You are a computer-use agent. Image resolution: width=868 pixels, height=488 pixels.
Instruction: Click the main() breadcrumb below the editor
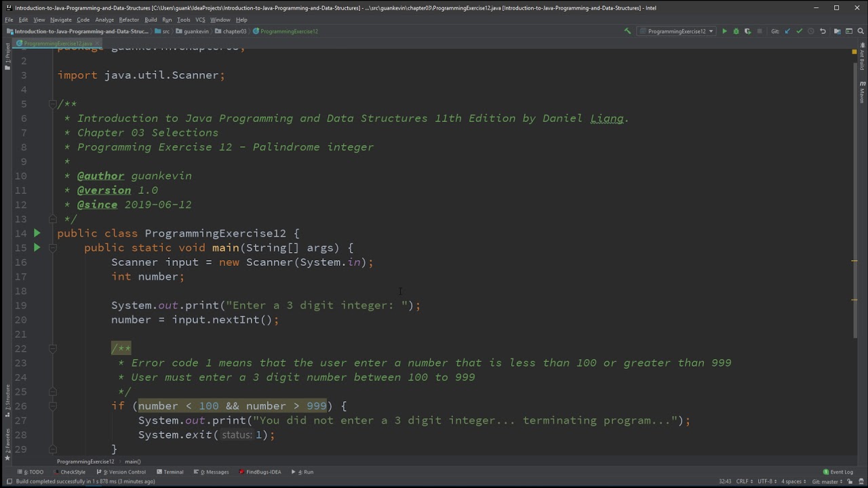133,462
